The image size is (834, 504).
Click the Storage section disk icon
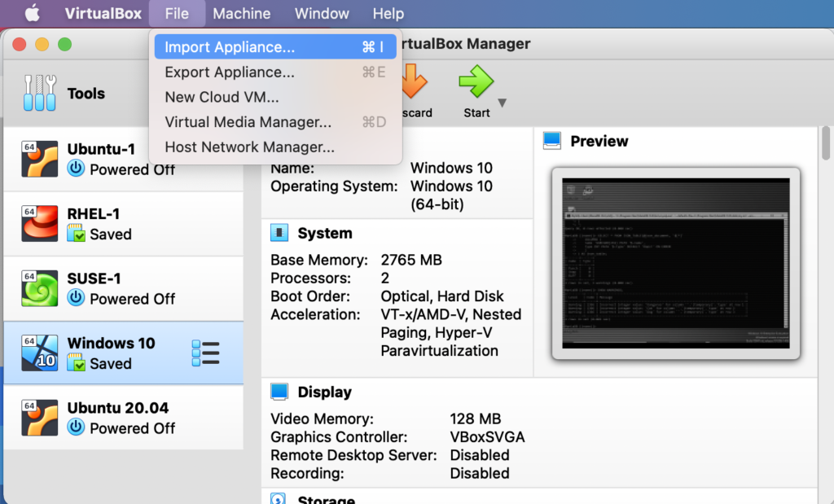point(279,498)
